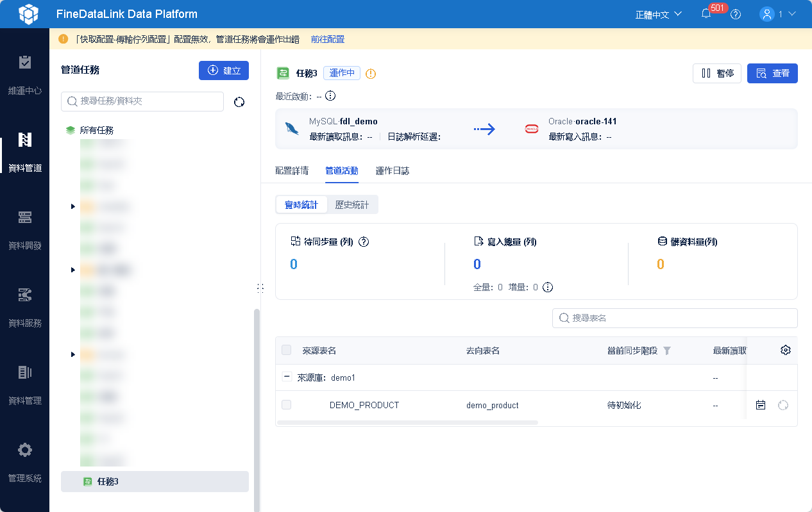Click the resync icon in DEMO_PRODUCT row
Image resolution: width=812 pixels, height=512 pixels.
click(x=782, y=405)
